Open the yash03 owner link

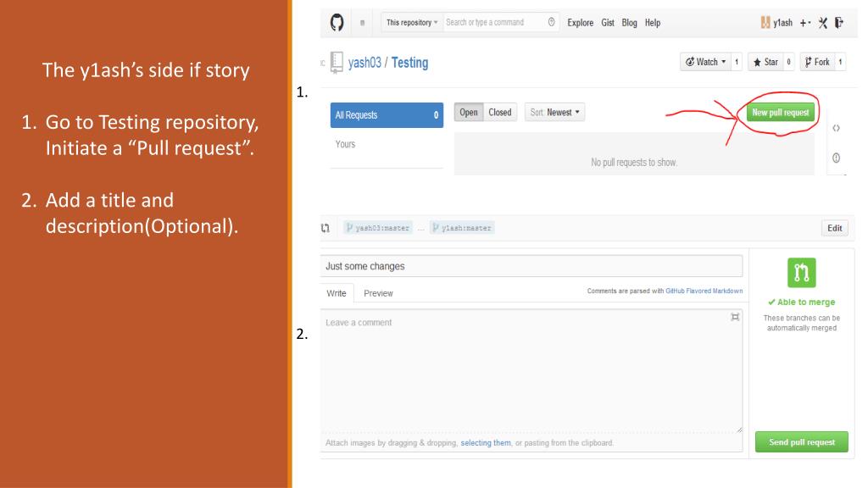pos(364,63)
